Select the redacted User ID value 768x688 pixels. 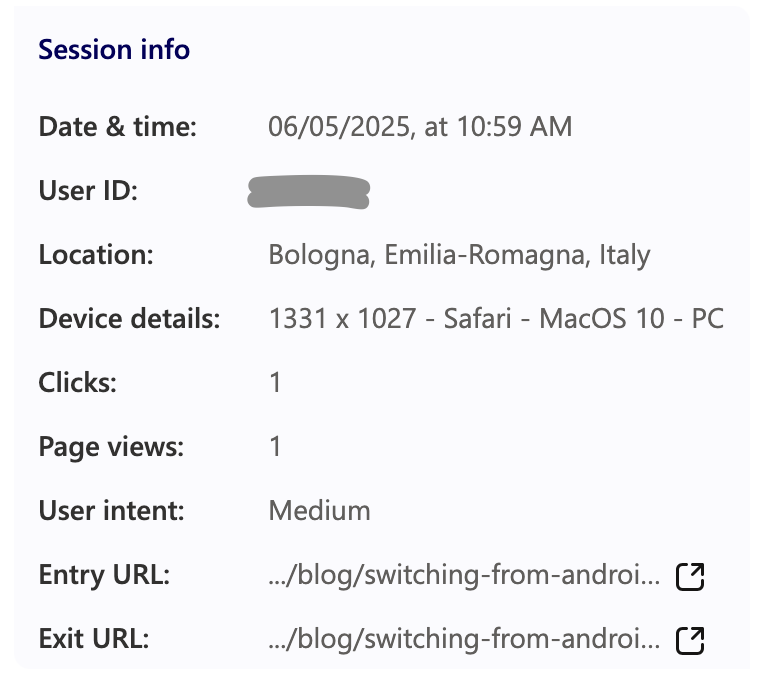tap(309, 191)
